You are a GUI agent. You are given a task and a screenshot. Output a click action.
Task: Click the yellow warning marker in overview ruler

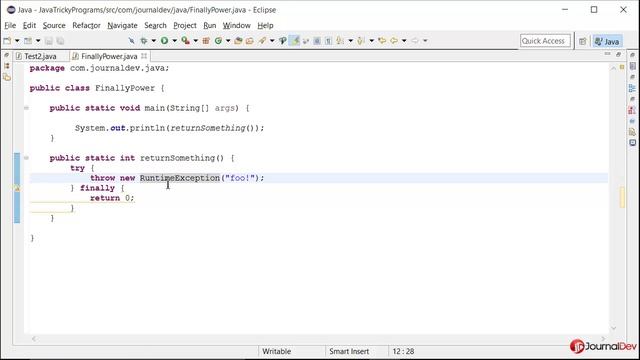point(622,197)
